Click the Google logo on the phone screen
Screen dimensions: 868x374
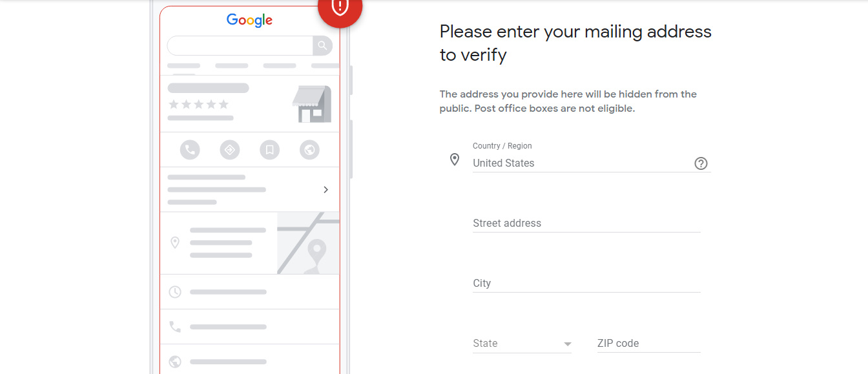point(249,20)
